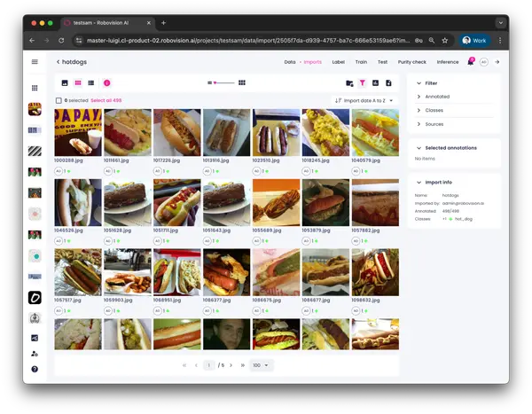Jump to first page double arrow

tap(184, 365)
